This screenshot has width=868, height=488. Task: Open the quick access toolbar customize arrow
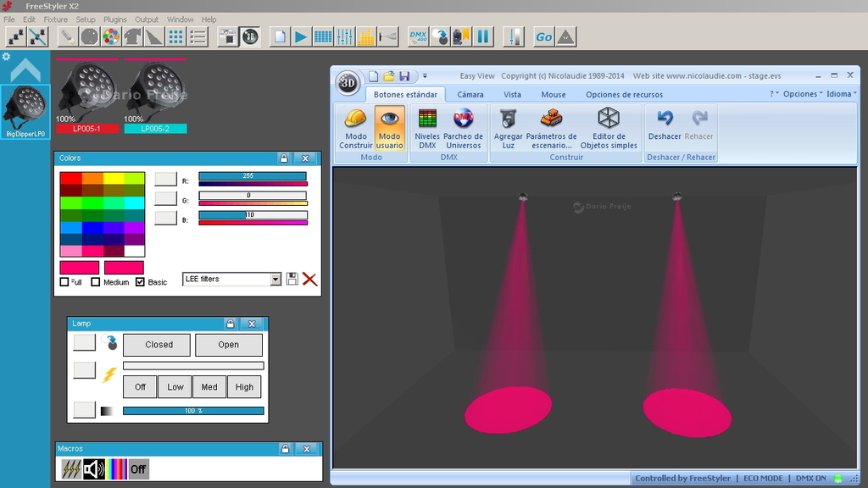coord(425,75)
